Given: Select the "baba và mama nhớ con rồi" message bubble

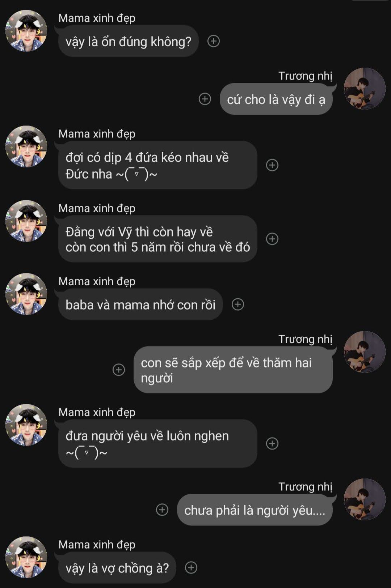Looking at the screenshot, I should [x=140, y=305].
